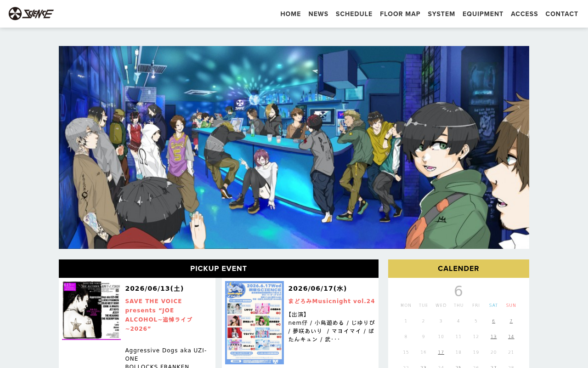Click calendar day 19
The image size is (588, 368).
[x=476, y=352]
